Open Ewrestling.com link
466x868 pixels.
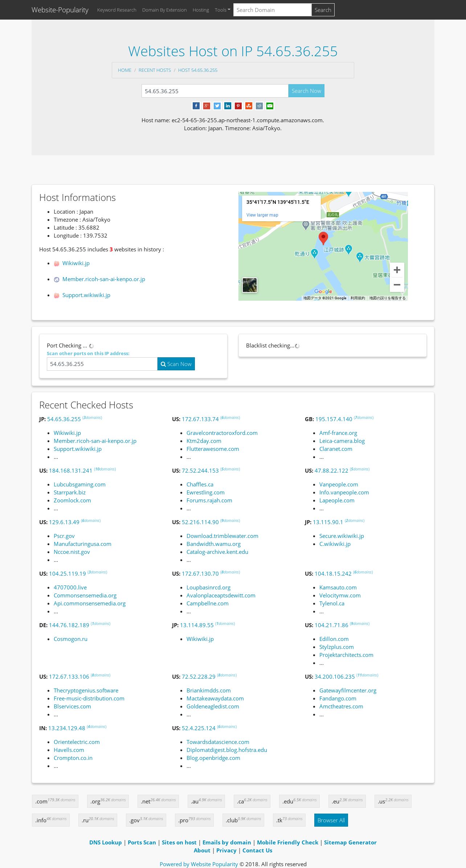coord(205,492)
